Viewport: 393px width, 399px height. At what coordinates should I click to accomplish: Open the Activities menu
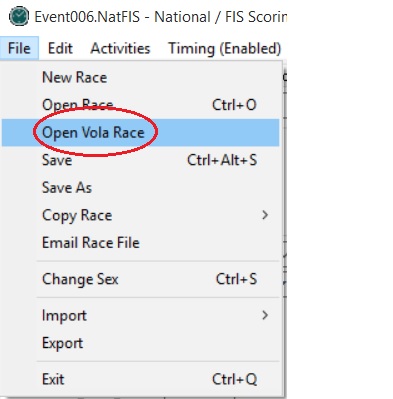point(120,48)
